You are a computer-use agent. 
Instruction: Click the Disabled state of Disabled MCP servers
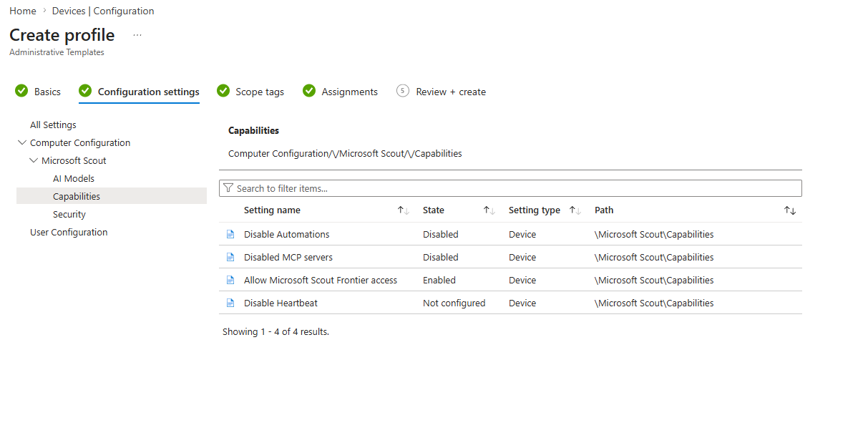pyautogui.click(x=441, y=257)
